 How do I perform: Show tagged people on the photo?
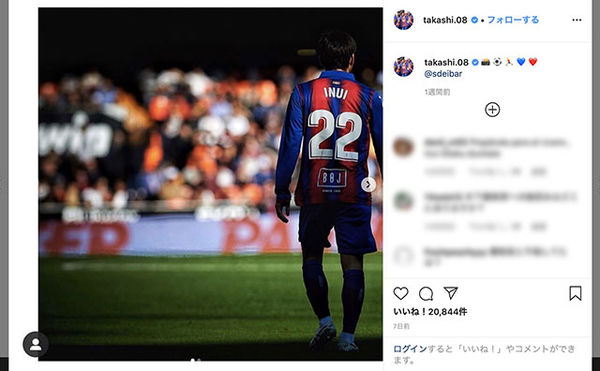pos(36,344)
